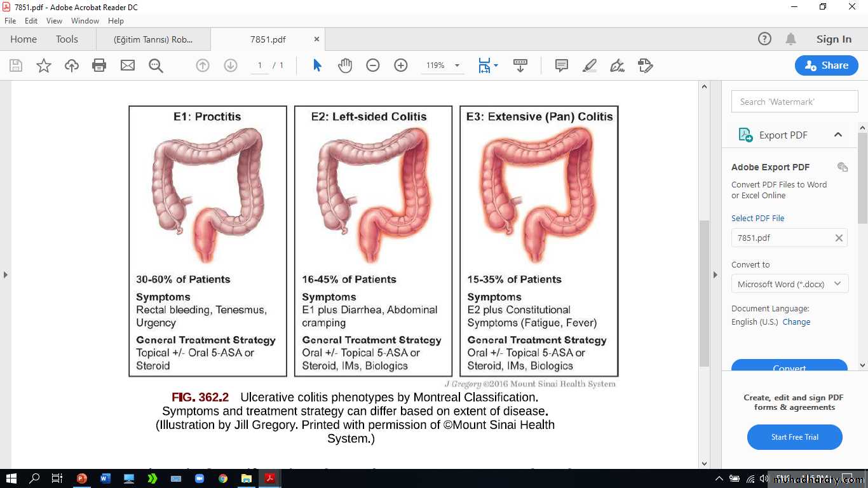
Task: Open the View menu
Action: click(x=54, y=21)
